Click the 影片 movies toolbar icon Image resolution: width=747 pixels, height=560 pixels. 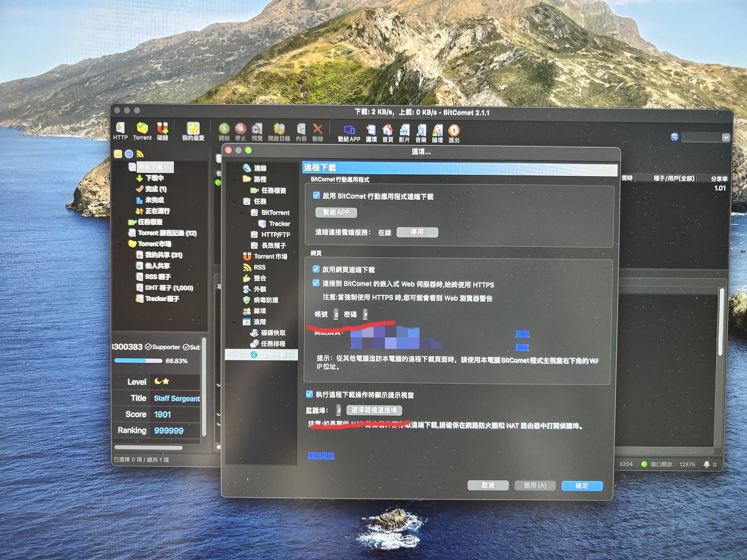(x=404, y=130)
